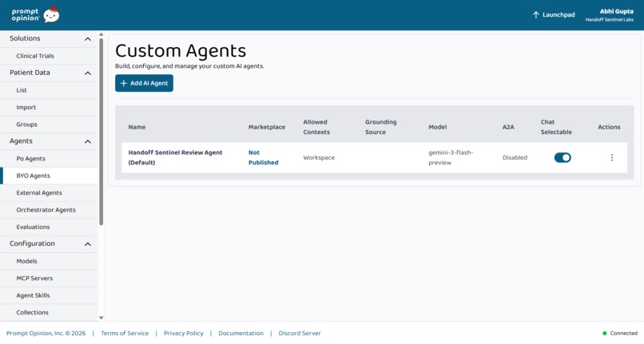Collapse the Patient Data section
The width and height of the screenshot is (644, 344).
87,73
